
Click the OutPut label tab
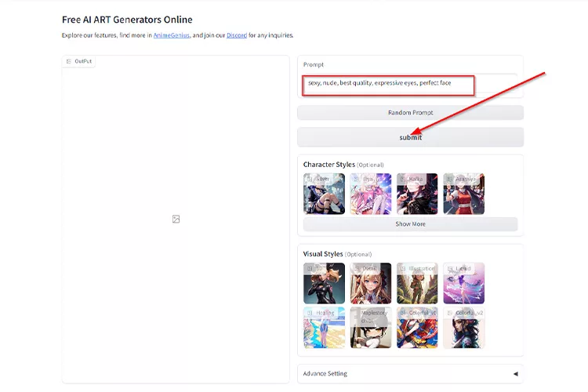point(78,61)
